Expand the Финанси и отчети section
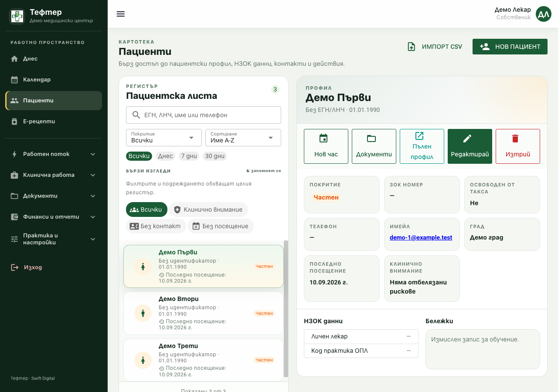558x392 pixels. pos(54,217)
